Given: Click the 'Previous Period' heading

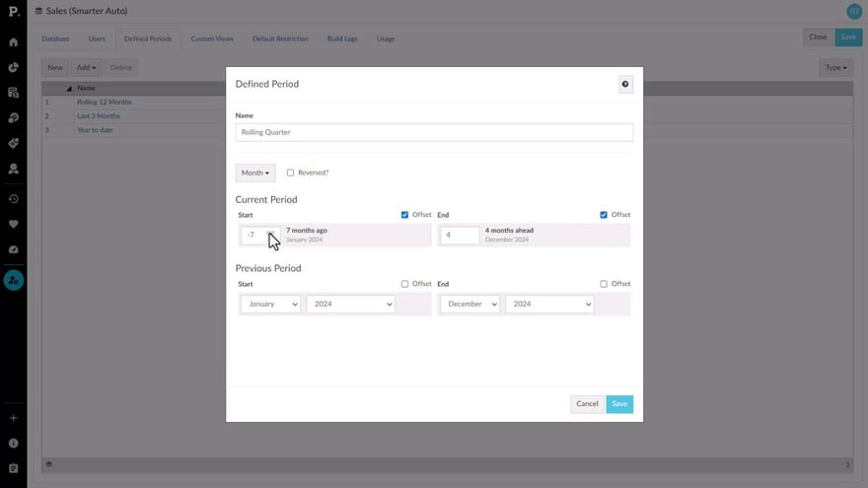Looking at the screenshot, I should (268, 268).
